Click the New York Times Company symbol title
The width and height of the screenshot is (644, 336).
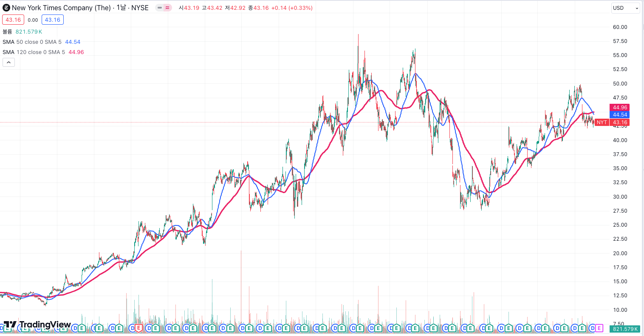click(80, 8)
